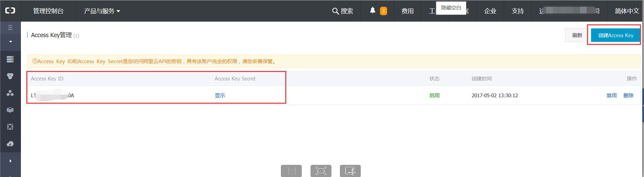644x177 pixels.
Task: Open 管理控制台 home
Action: pos(48,11)
